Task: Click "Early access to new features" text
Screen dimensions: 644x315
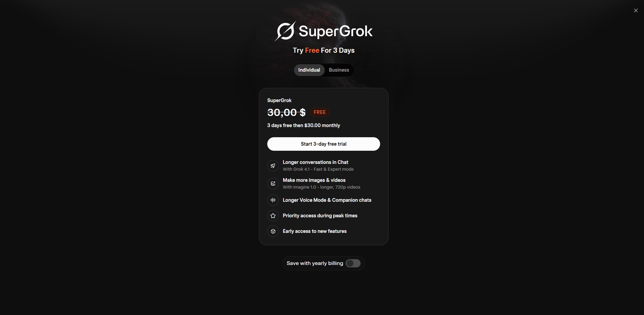Action: [315, 231]
